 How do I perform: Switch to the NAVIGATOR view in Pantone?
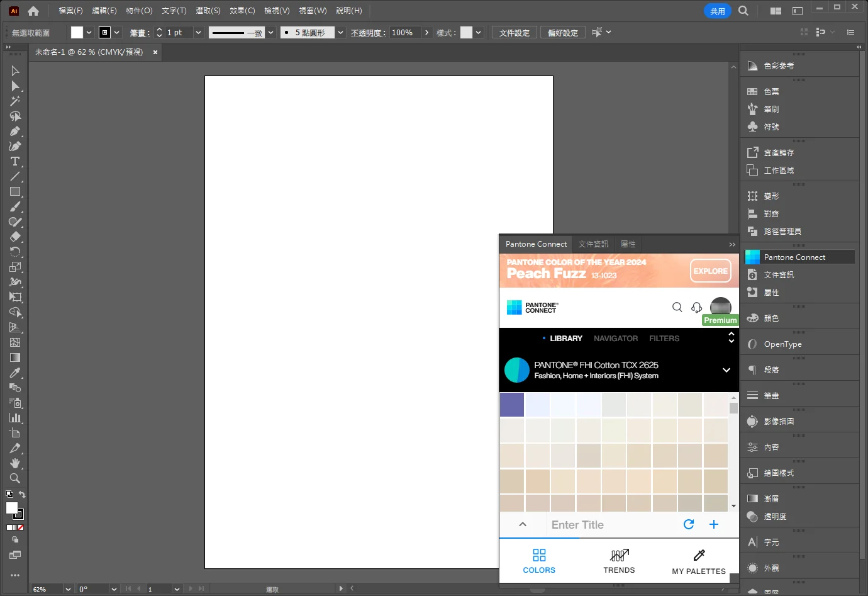[615, 339]
